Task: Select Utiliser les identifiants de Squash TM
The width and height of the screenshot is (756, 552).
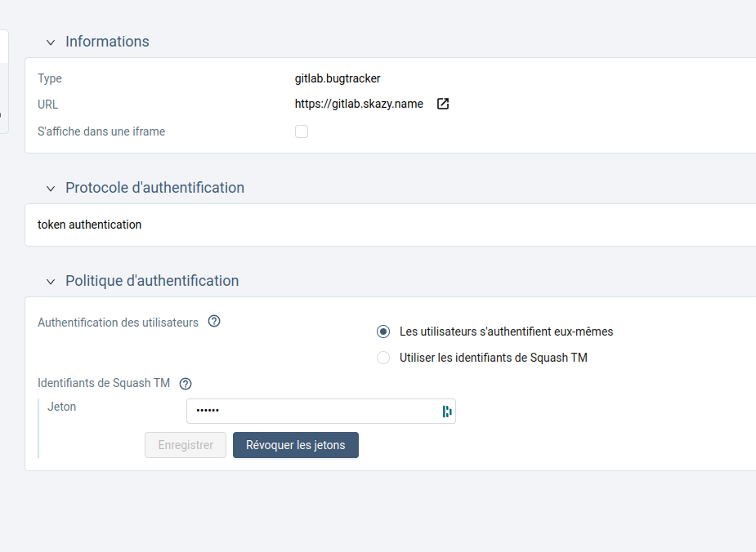Action: (x=383, y=358)
